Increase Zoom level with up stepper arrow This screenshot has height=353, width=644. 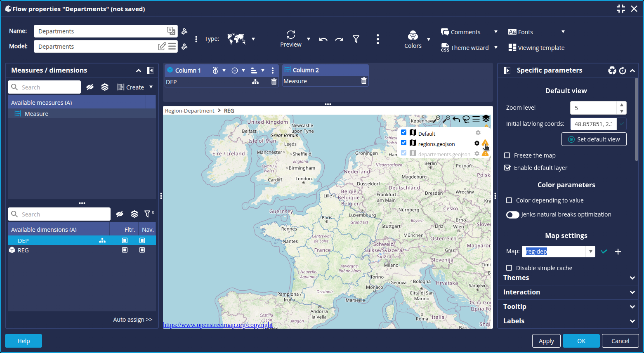tap(622, 105)
